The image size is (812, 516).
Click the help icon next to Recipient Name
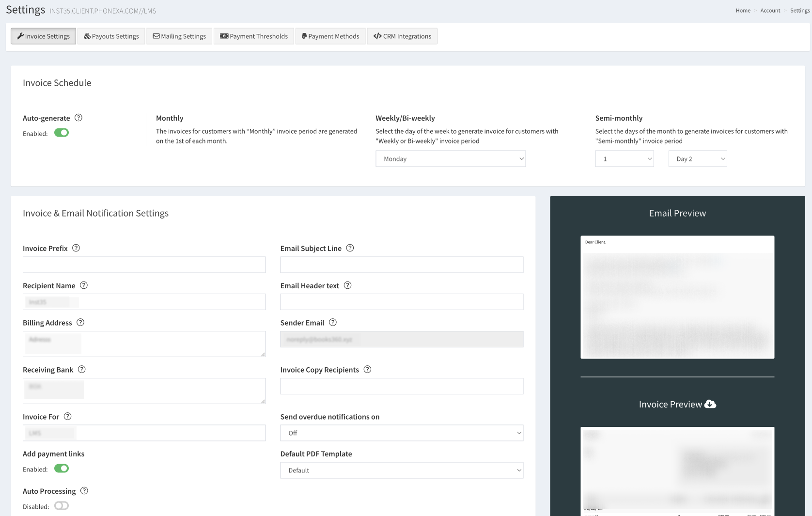coord(84,285)
